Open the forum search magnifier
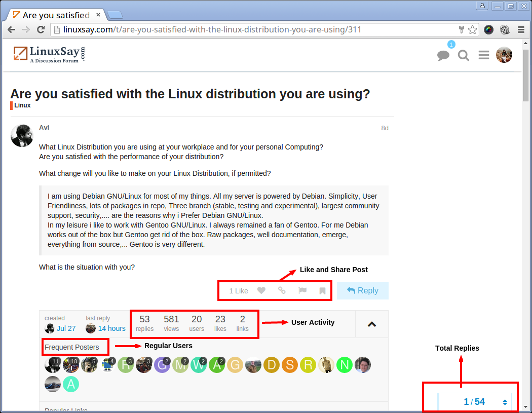Viewport: 532px width, 413px height. point(463,55)
